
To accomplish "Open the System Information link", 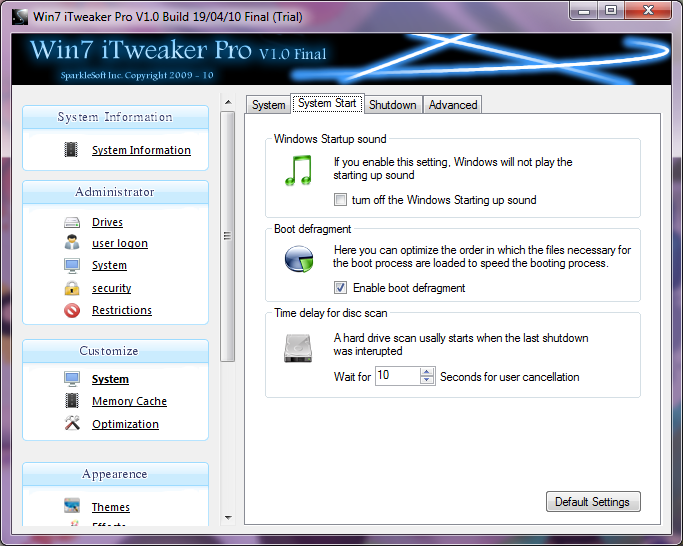I will [x=141, y=150].
